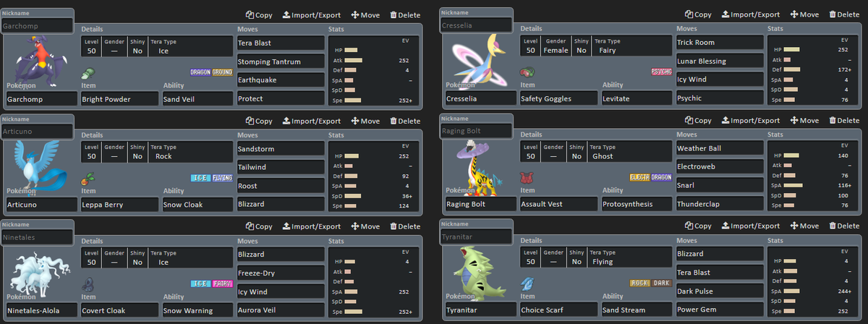The width and height of the screenshot is (868, 324).
Task: Toggle Raging Bolt's Shiny setting
Action: (x=576, y=153)
